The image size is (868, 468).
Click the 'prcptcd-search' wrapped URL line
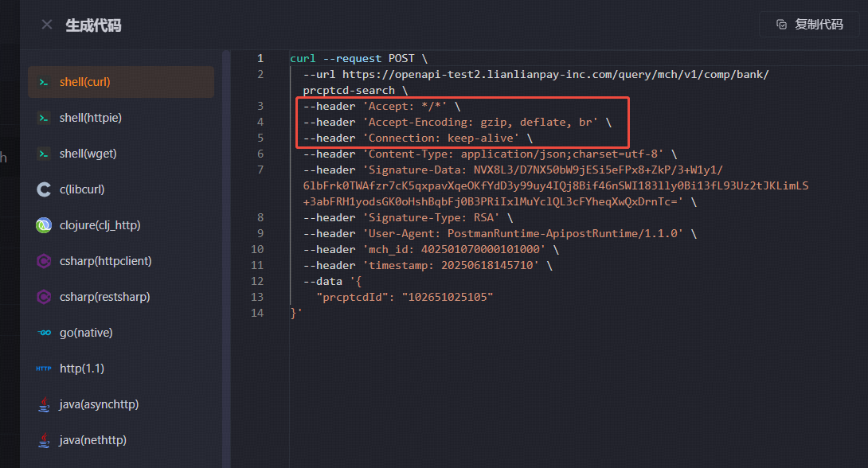355,90
